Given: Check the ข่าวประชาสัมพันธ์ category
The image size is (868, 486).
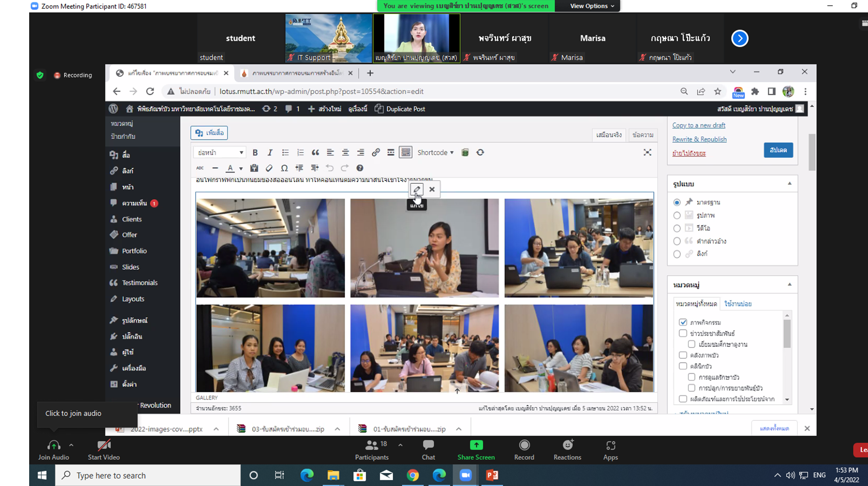Looking at the screenshot, I should click(683, 333).
